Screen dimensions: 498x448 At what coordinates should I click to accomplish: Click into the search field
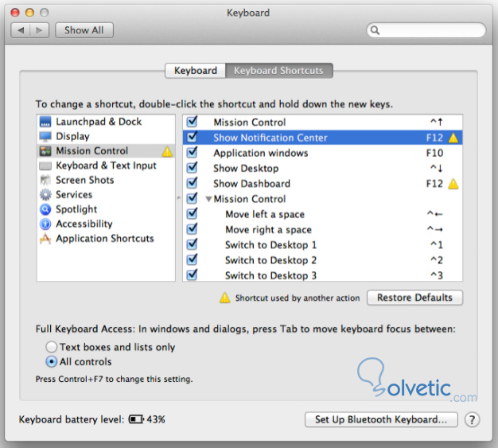point(426,30)
